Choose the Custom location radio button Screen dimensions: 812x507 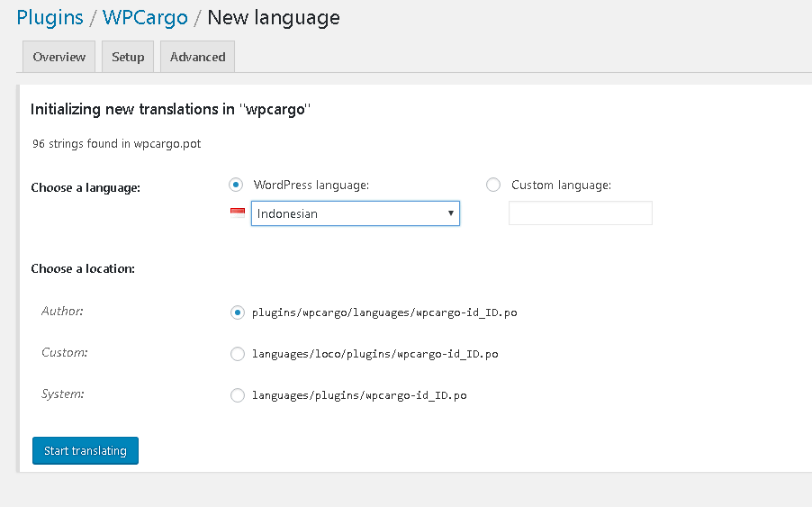(238, 354)
